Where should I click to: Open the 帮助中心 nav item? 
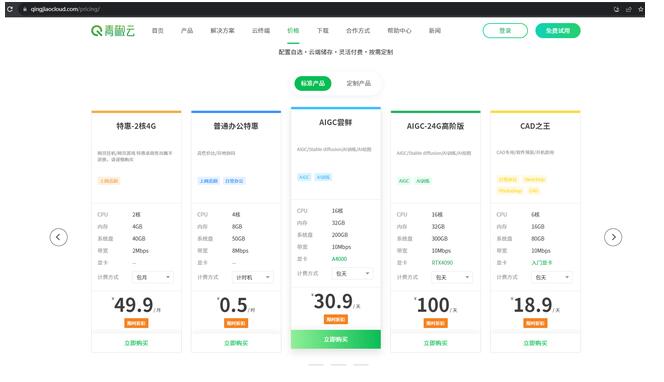click(x=399, y=30)
